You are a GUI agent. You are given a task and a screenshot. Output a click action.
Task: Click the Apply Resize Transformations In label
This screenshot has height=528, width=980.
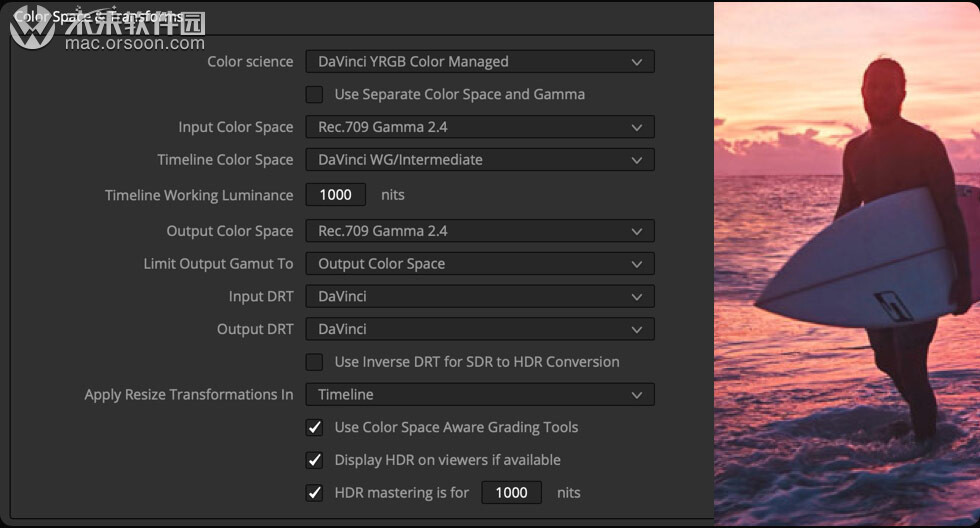(x=189, y=394)
